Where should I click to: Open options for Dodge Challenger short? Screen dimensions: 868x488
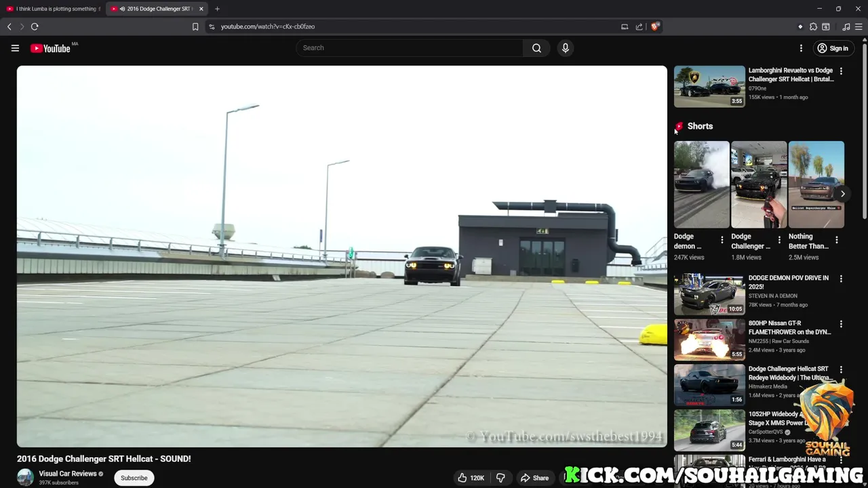coord(779,240)
